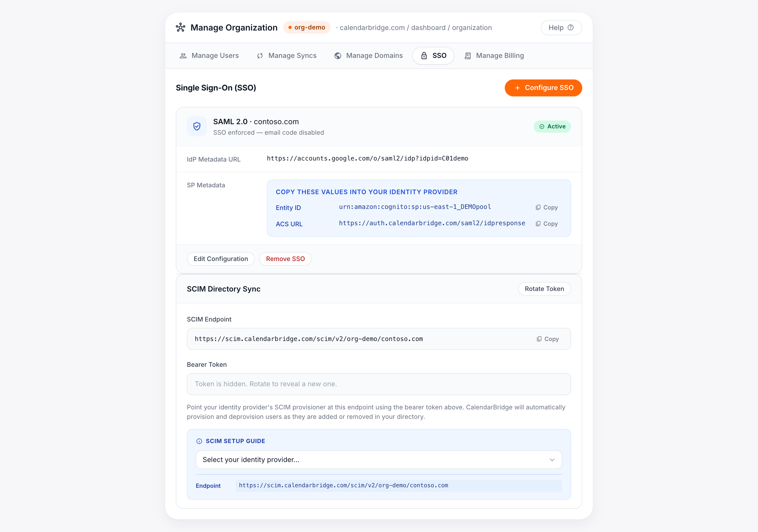
Task: Click the SCIM Setup Guide info icon
Action: [x=199, y=441]
